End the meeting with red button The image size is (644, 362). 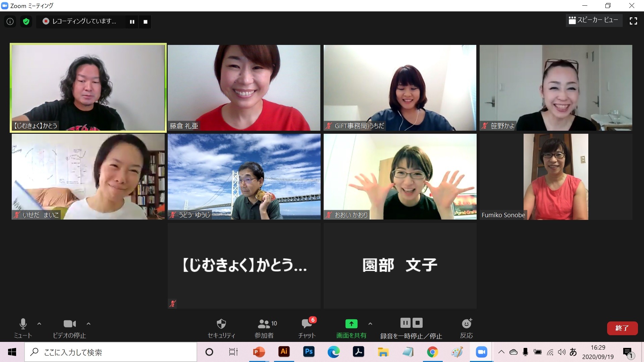[622, 328]
